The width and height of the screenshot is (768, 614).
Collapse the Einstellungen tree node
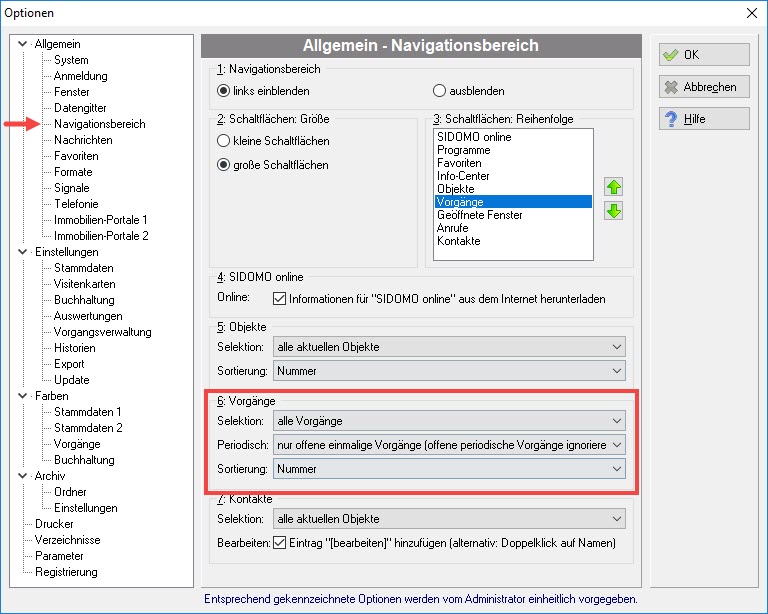pos(23,252)
